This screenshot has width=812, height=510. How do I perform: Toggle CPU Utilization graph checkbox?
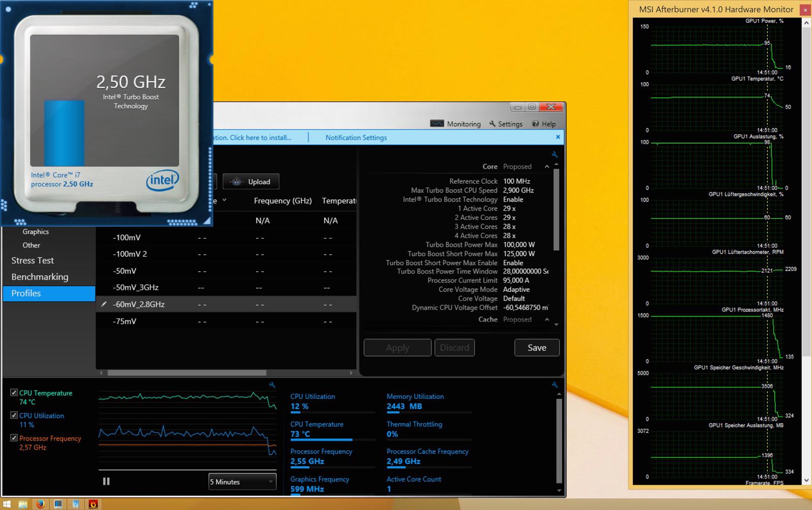coord(14,415)
